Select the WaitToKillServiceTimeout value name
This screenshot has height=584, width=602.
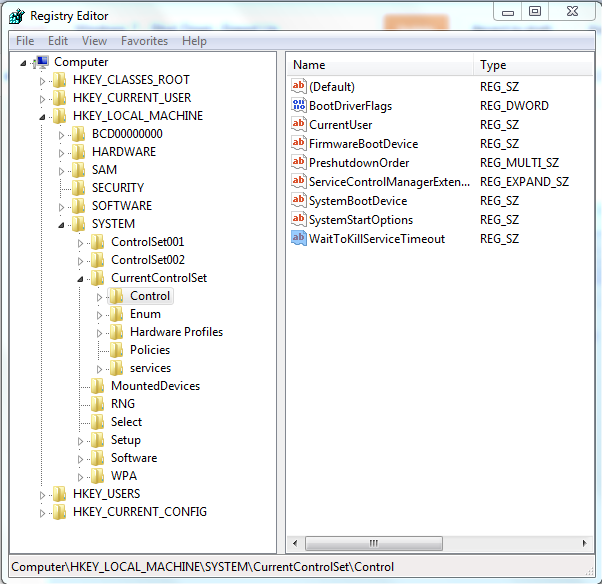click(377, 239)
